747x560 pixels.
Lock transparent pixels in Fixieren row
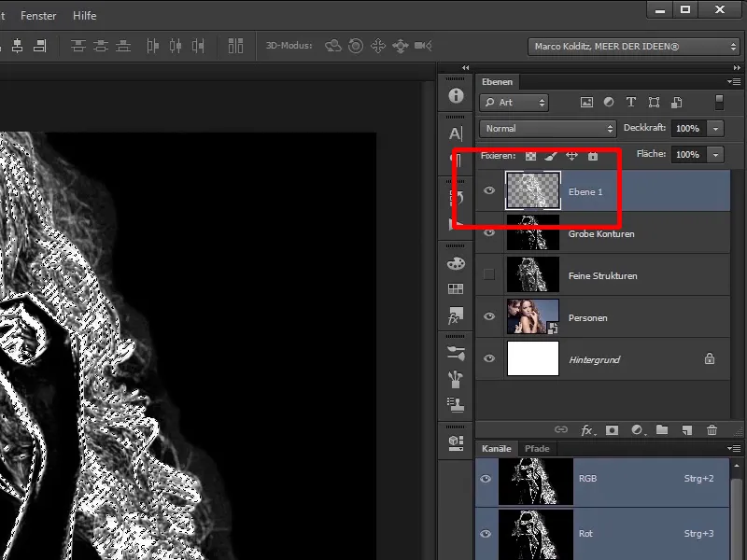[x=530, y=156]
